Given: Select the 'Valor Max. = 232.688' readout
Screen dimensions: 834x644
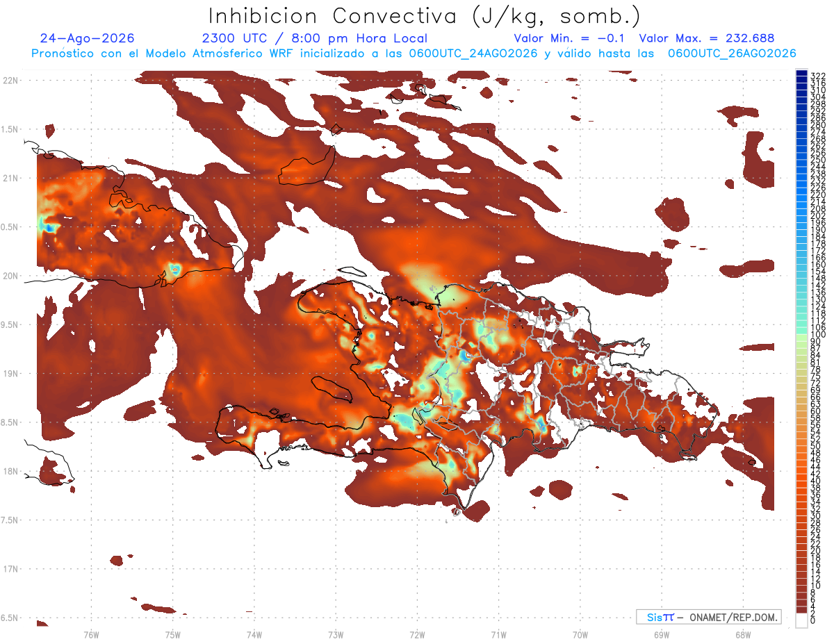Looking at the screenshot, I should pyautogui.click(x=706, y=38).
